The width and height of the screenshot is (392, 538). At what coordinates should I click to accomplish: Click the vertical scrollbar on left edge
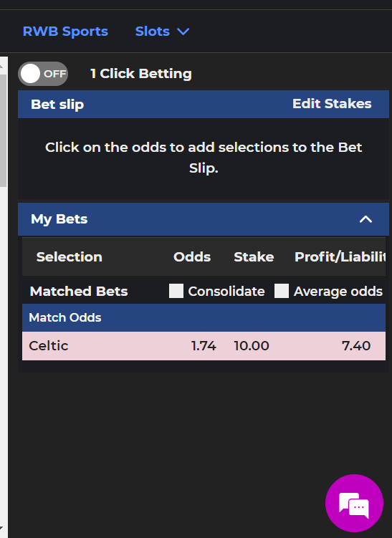tap(3, 130)
